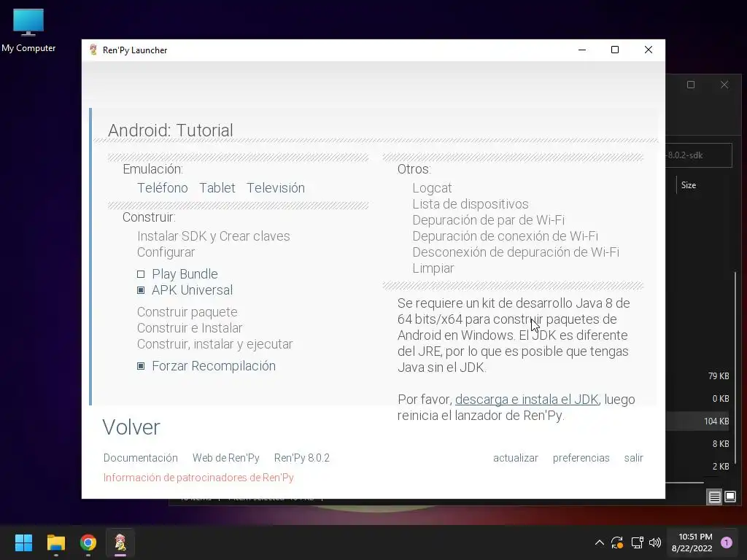Open preferencias in the launcher
Screen dimensions: 747x560
click(581, 458)
